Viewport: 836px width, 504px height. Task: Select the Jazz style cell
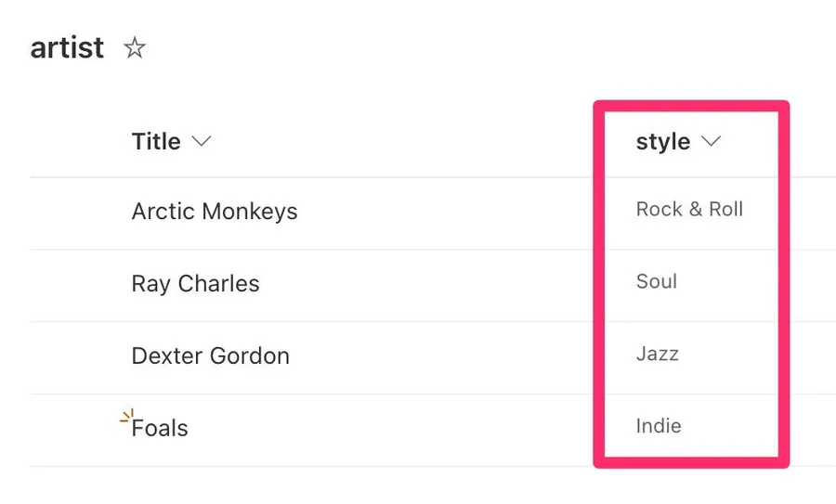pos(657,355)
